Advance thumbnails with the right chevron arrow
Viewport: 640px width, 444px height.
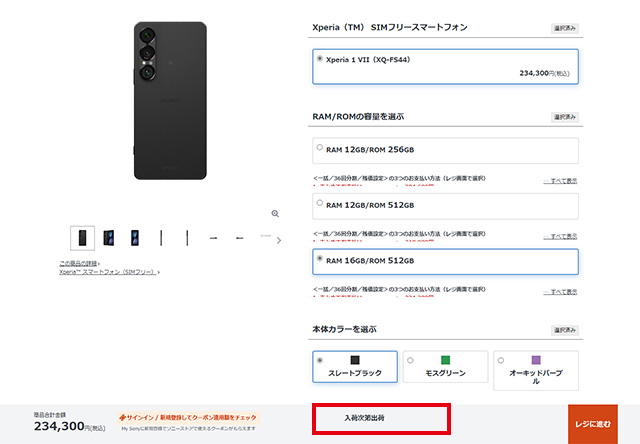click(x=279, y=240)
